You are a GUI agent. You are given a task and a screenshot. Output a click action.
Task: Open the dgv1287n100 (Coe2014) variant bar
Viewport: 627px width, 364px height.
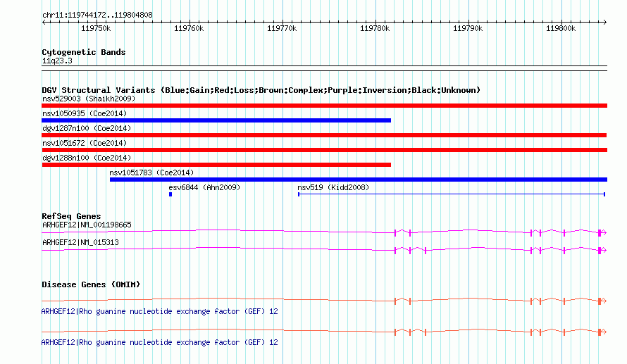point(324,135)
